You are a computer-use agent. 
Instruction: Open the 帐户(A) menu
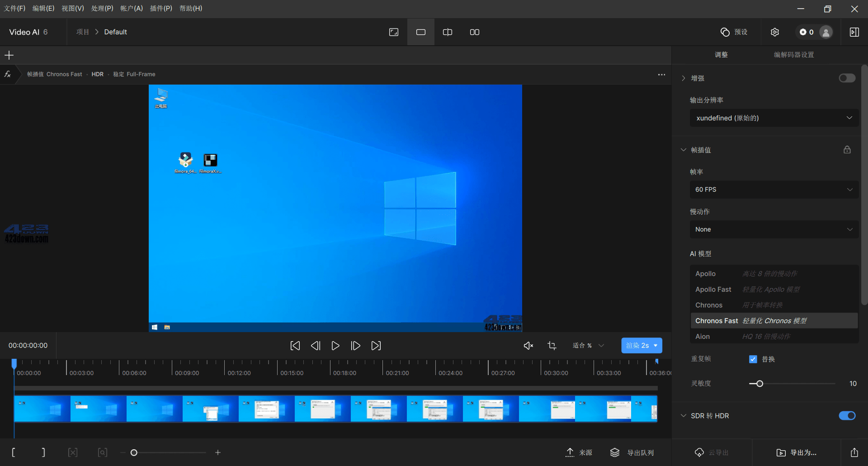point(132,9)
